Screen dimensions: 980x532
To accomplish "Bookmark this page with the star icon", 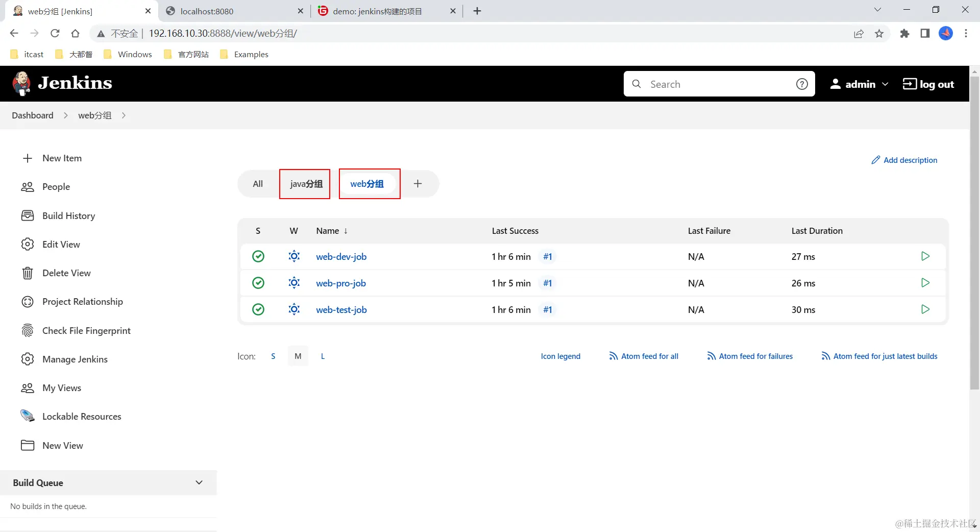I will pyautogui.click(x=879, y=34).
